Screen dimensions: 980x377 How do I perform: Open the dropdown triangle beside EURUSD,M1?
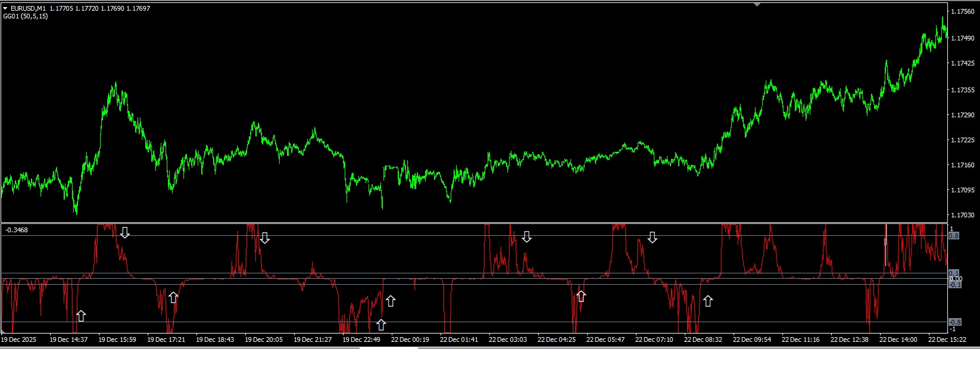[x=5, y=8]
